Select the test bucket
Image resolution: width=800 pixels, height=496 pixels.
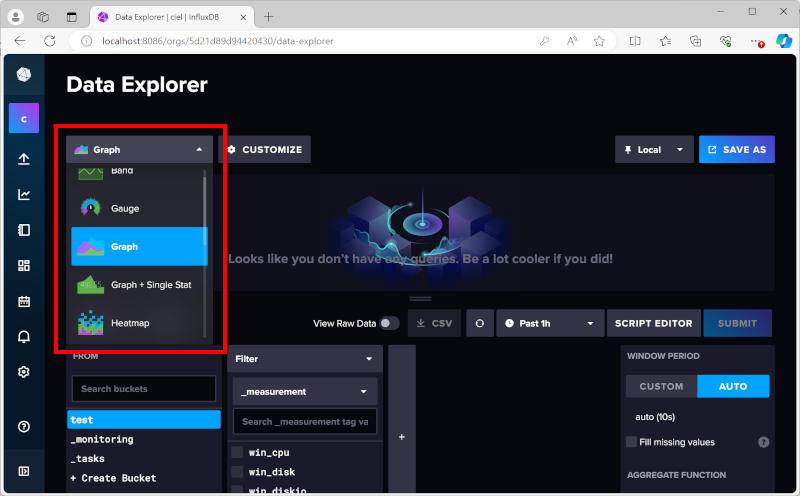[144, 419]
